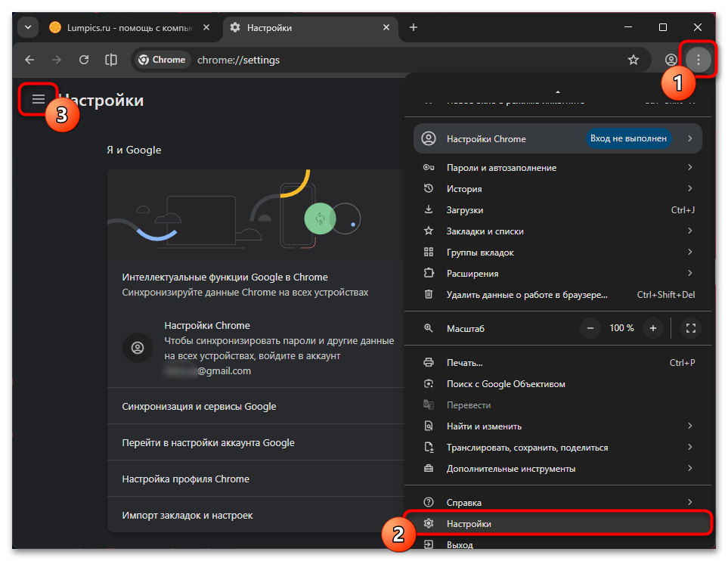Click the help question mark icon
The height and width of the screenshot is (561, 728).
(x=429, y=503)
